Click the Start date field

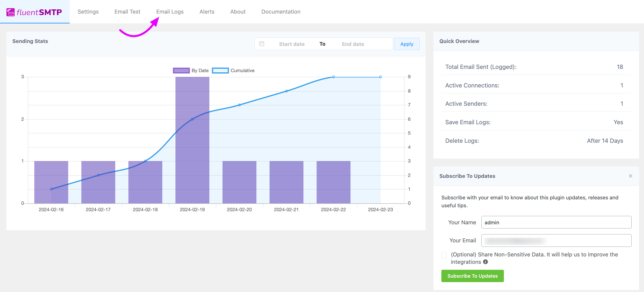click(x=292, y=44)
